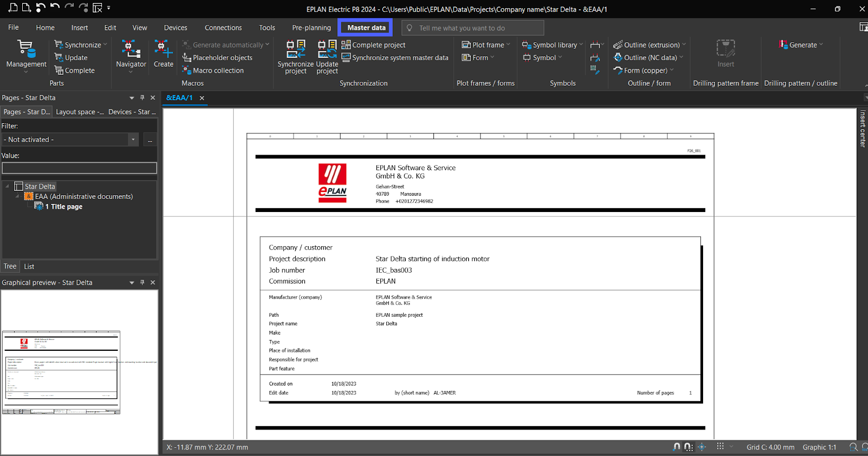Switch to Layout space navigator tab
The image size is (868, 456).
80,112
